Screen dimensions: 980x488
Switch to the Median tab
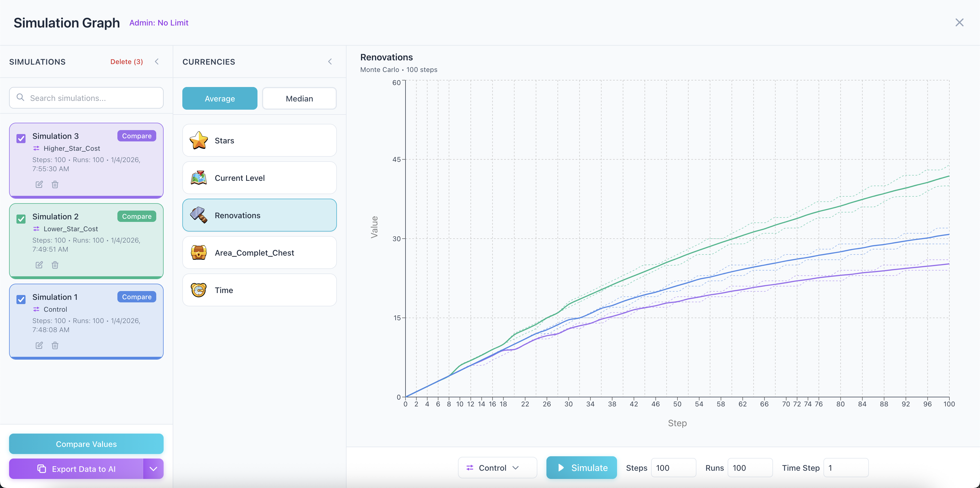point(299,98)
